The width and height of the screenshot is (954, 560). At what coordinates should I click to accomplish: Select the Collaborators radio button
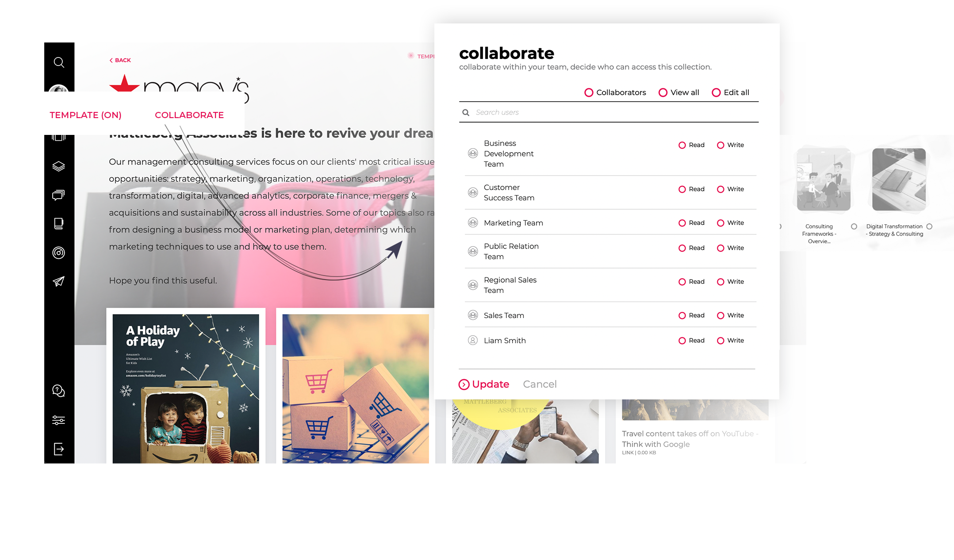click(588, 92)
